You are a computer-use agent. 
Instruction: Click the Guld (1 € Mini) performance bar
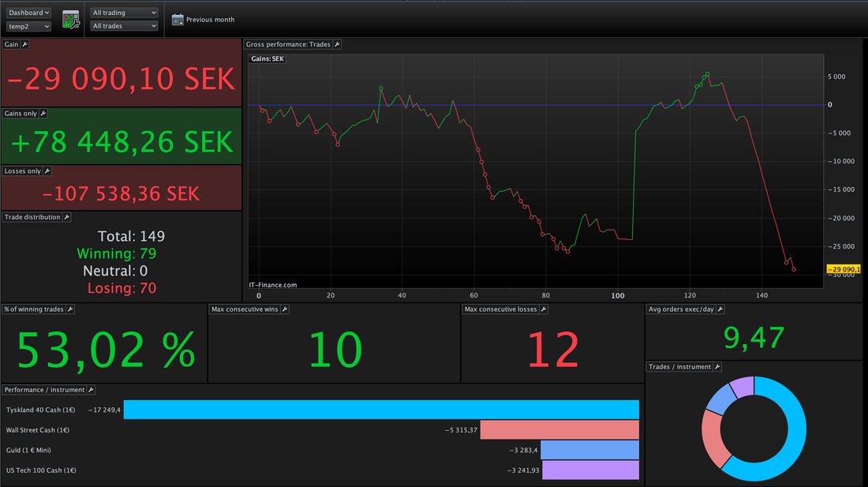click(589, 450)
